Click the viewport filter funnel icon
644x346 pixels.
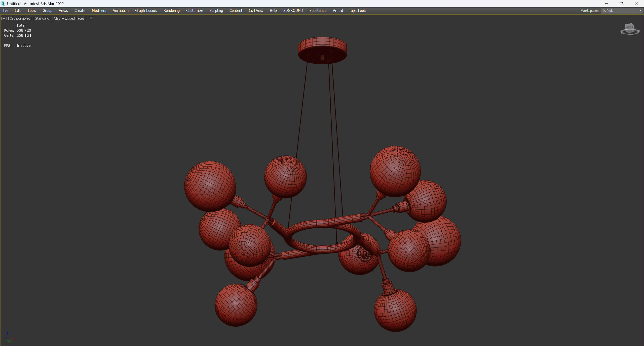(91, 18)
